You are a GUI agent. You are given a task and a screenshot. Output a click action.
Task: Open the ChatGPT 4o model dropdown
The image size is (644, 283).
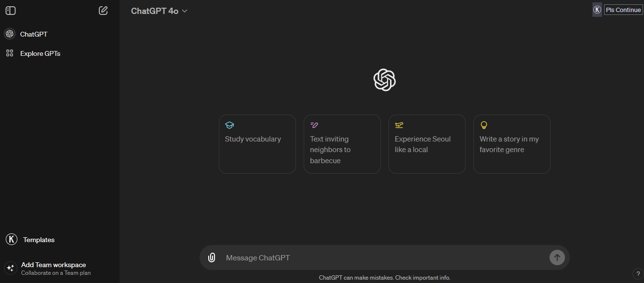coord(159,11)
